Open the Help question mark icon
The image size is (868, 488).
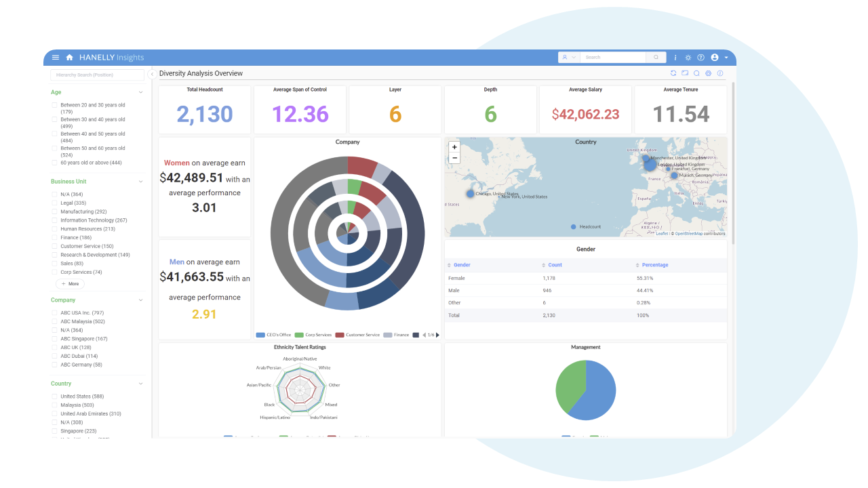701,58
